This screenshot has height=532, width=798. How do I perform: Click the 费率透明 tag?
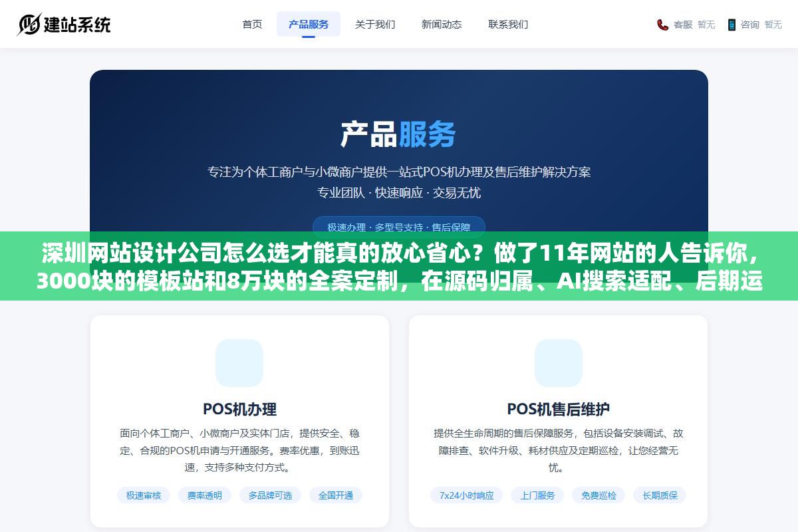[205, 495]
